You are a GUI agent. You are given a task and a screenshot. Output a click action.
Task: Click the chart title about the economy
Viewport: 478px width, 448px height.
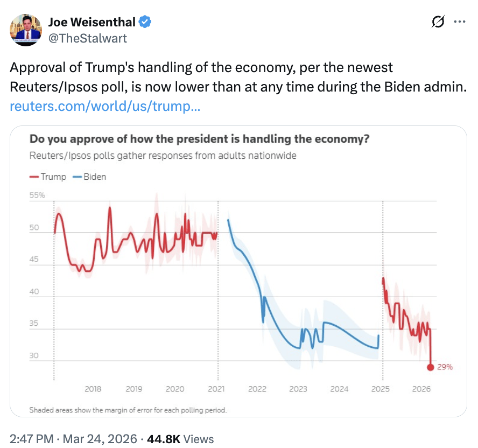pyautogui.click(x=199, y=139)
